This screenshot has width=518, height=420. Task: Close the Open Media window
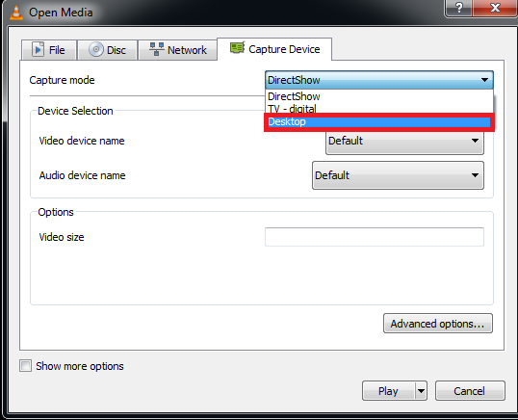pos(495,8)
